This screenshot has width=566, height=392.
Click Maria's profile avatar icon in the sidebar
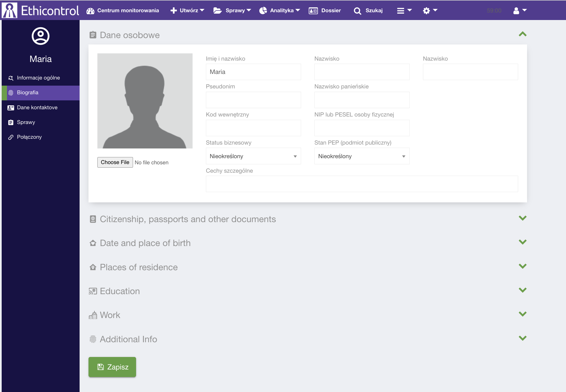[41, 36]
